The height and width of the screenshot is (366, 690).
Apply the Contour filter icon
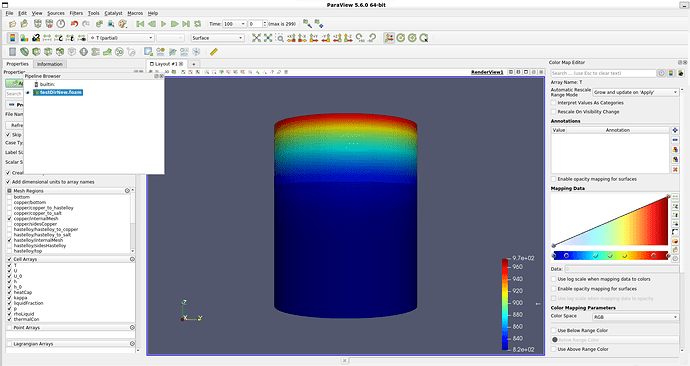24,52
